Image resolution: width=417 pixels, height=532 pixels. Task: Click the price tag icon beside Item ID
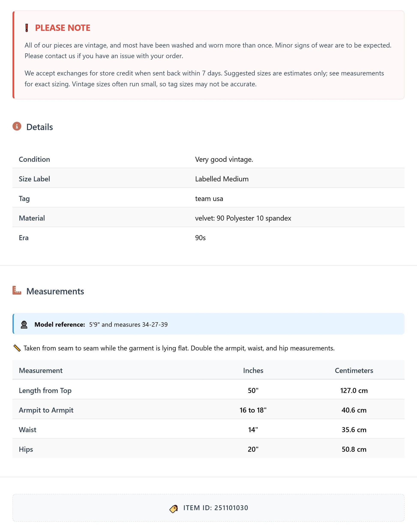point(174,509)
